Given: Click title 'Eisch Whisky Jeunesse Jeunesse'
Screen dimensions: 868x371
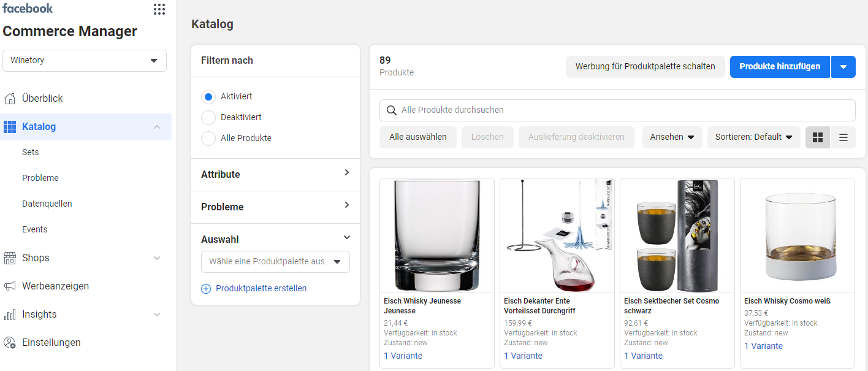Looking at the screenshot, I should [x=422, y=306].
